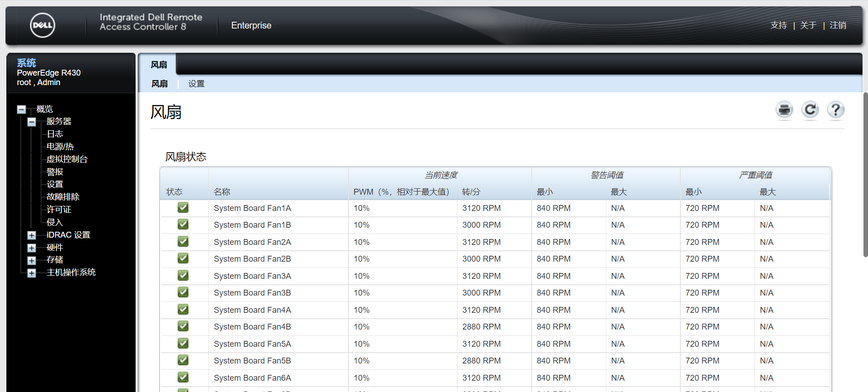
Task: Click status check icon for Fan4B
Action: (x=183, y=326)
